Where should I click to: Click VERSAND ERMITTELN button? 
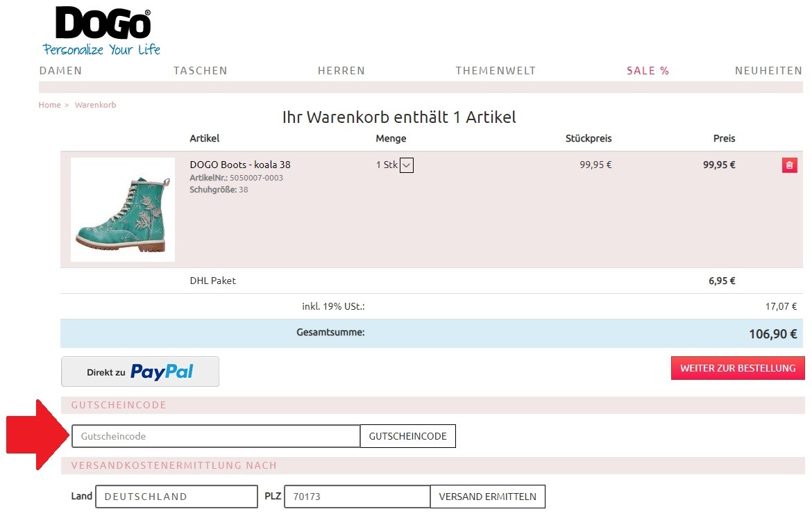click(488, 497)
